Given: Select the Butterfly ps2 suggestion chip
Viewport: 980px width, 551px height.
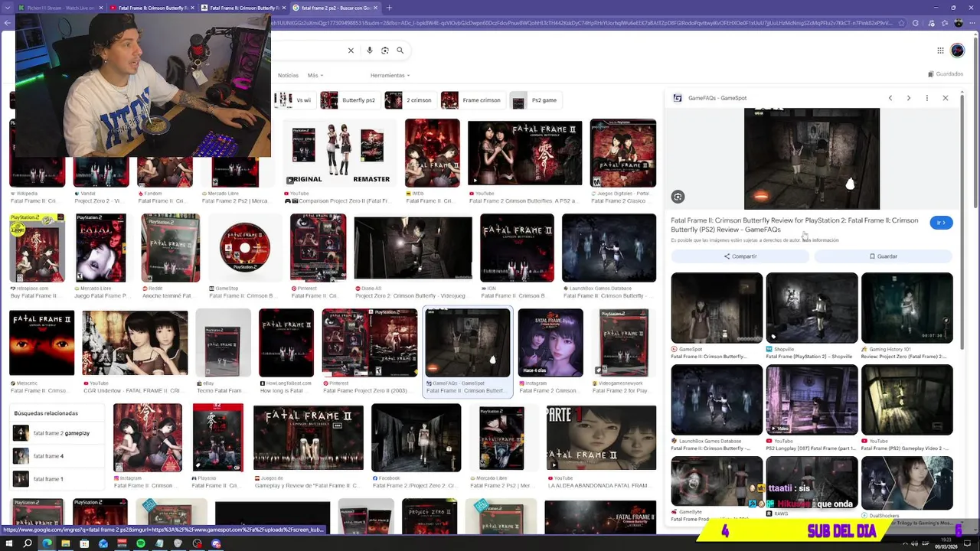Looking at the screenshot, I should pos(349,100).
